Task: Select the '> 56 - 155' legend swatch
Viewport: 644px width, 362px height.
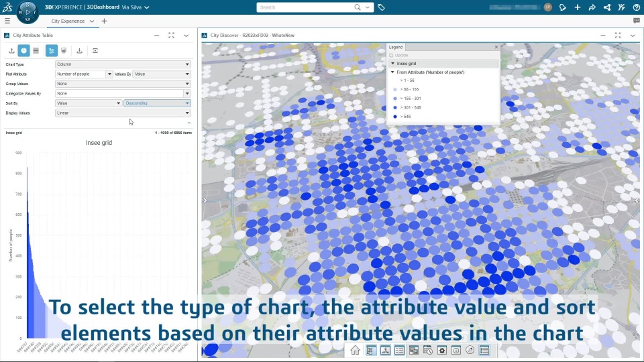Action: [395, 89]
